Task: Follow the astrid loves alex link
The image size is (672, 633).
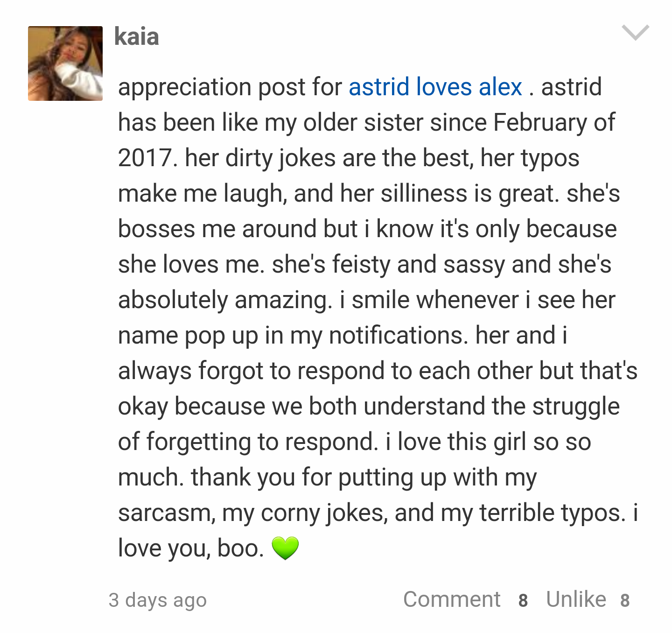Action: tap(435, 87)
